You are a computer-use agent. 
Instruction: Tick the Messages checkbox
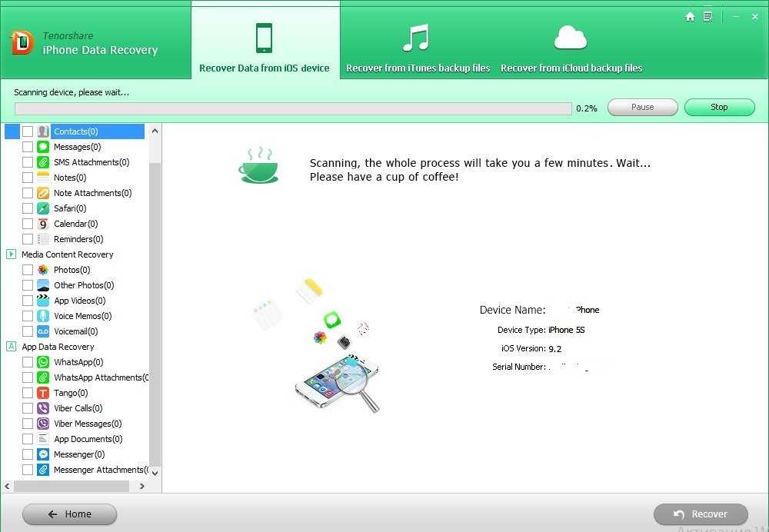coord(28,147)
